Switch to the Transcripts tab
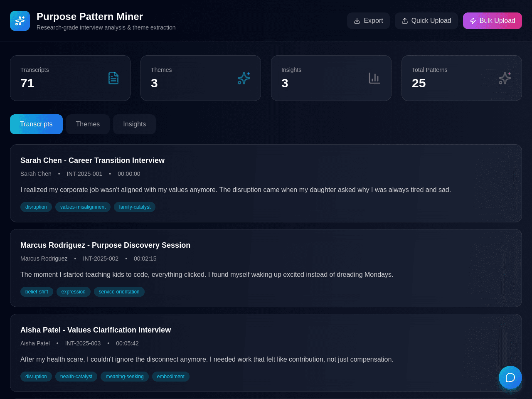The height and width of the screenshot is (399, 532). pyautogui.click(x=36, y=124)
